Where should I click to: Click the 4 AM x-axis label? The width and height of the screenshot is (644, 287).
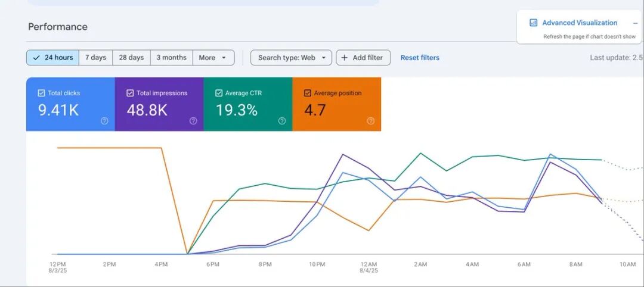click(472, 265)
